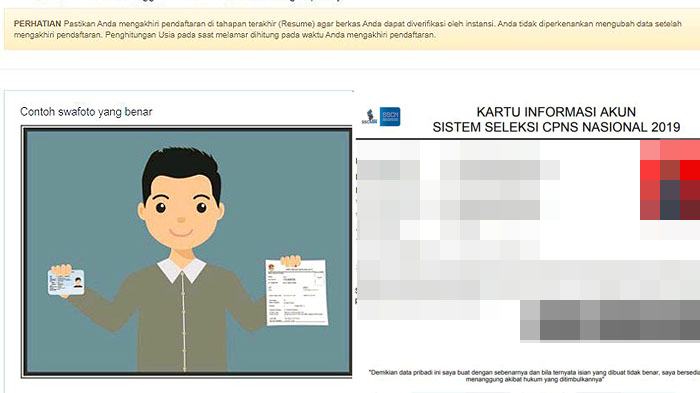700x393 pixels.
Task: Click the blue BSSN logo
Action: (390, 117)
